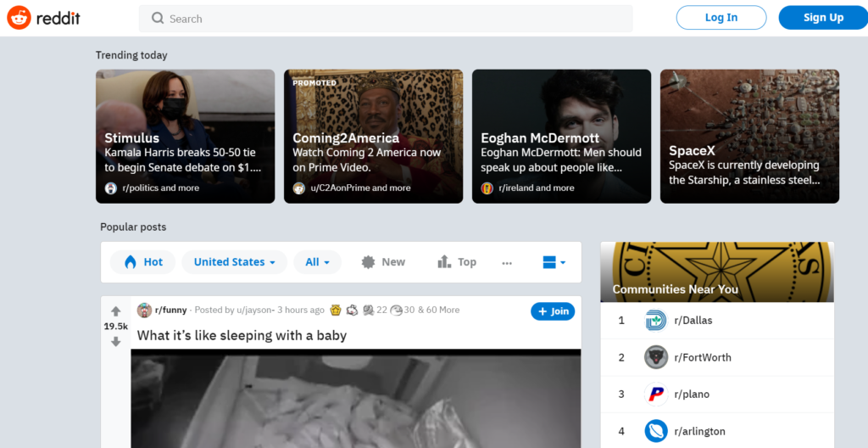Select the New sort tab
868x448 pixels.
click(x=383, y=261)
